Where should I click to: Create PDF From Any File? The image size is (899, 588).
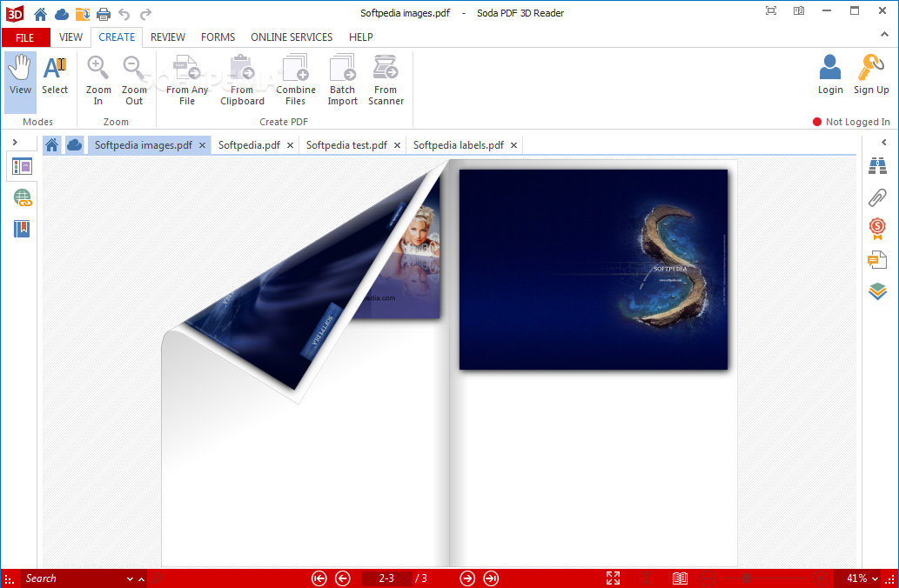coord(187,80)
